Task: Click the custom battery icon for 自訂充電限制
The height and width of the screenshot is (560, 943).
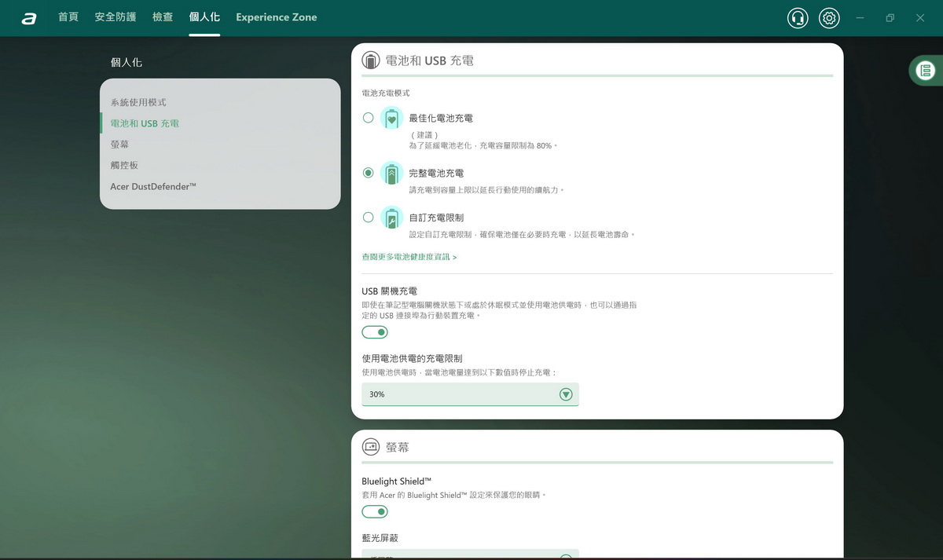Action: (x=391, y=218)
